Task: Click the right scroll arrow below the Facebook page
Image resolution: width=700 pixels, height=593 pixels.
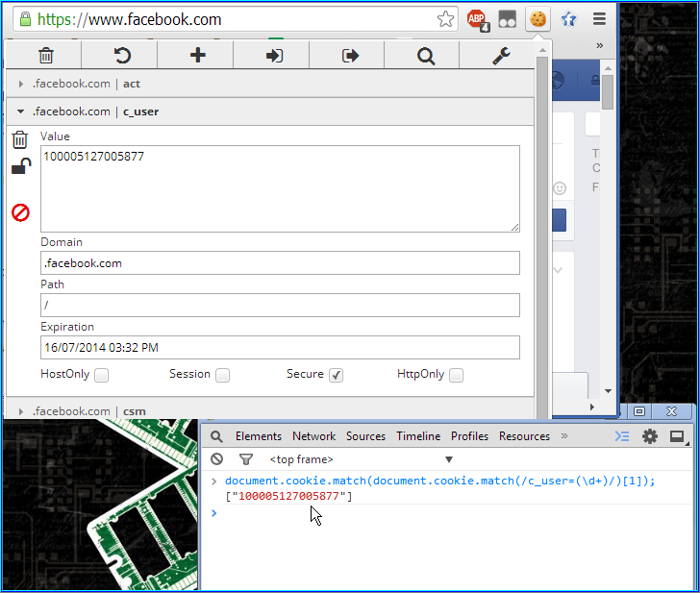Action: 592,407
